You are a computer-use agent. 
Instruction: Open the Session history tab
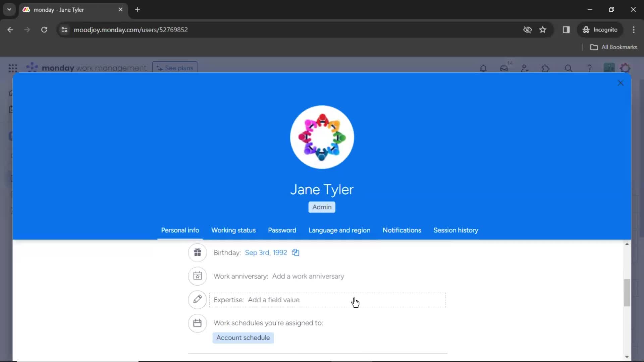455,230
